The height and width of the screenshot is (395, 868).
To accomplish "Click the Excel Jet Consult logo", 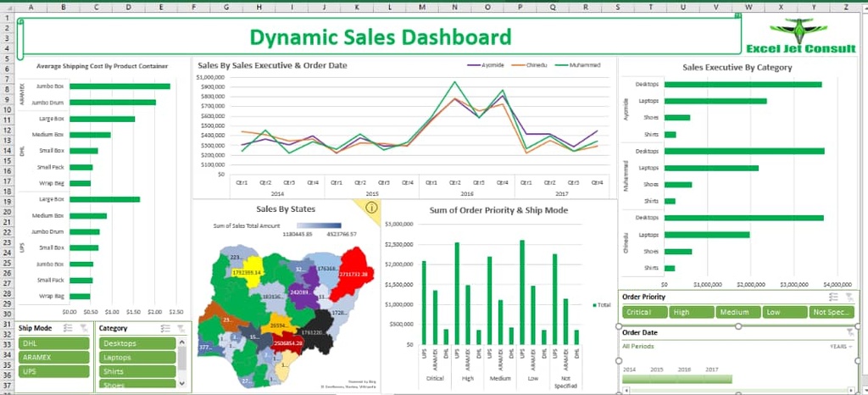I will click(800, 36).
